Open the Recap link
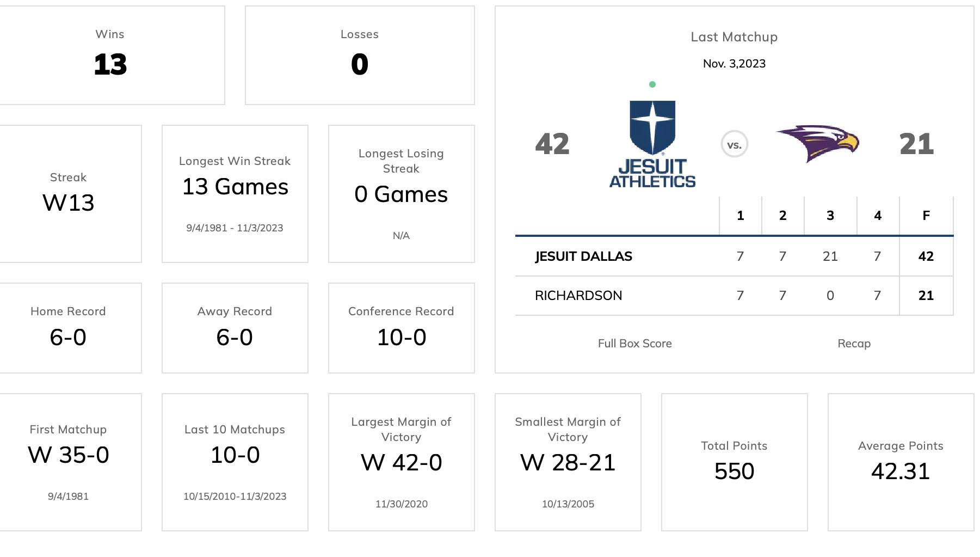Image resolution: width=980 pixels, height=557 pixels. click(854, 344)
